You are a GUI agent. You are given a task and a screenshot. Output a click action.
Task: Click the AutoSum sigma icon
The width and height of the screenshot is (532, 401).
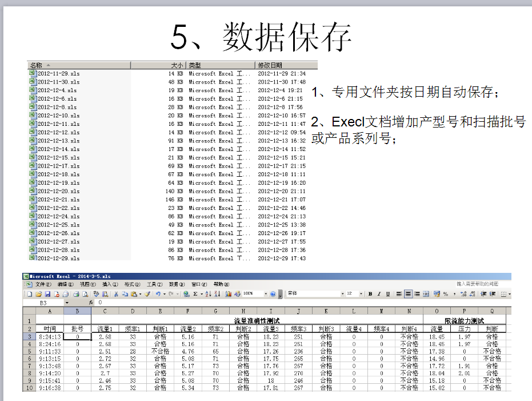(195, 294)
